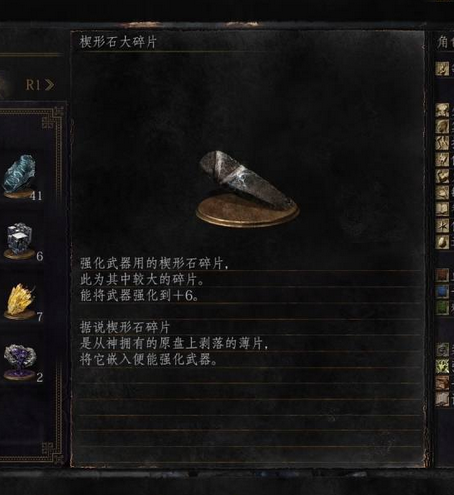Click the red HP status icon

(442, 275)
